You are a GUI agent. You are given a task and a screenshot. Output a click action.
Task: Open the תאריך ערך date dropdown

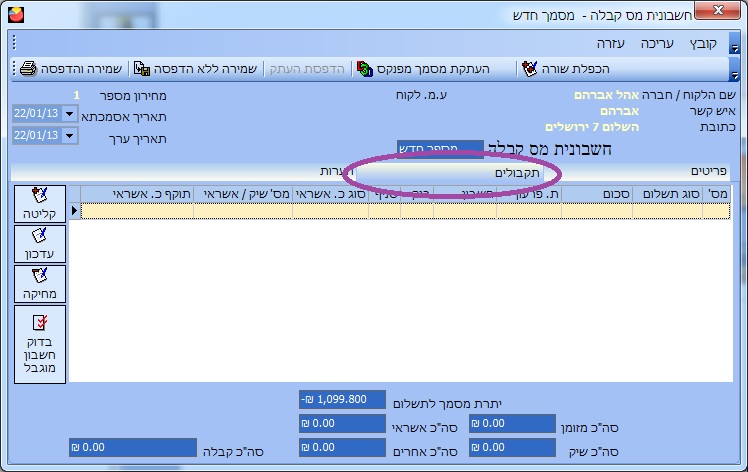(x=69, y=136)
